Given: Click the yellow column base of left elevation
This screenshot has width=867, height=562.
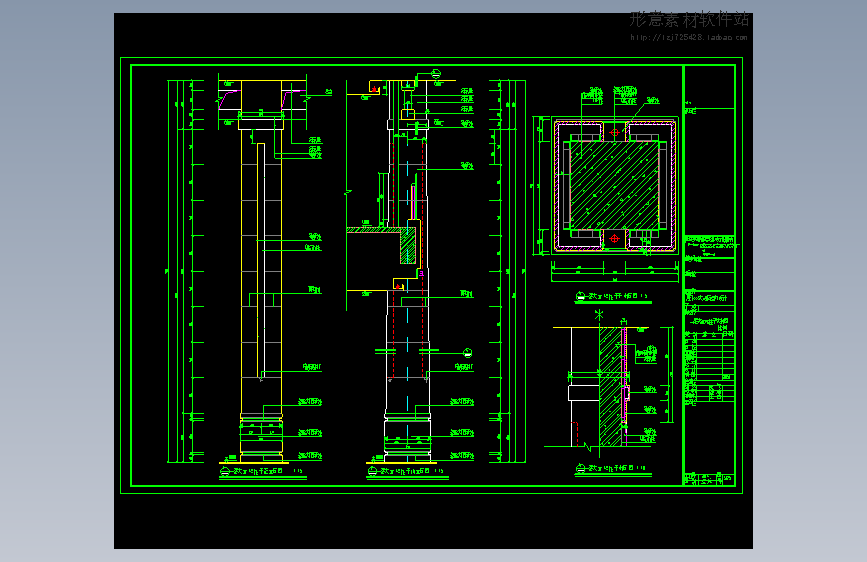Looking at the screenshot, I should click(x=262, y=438).
